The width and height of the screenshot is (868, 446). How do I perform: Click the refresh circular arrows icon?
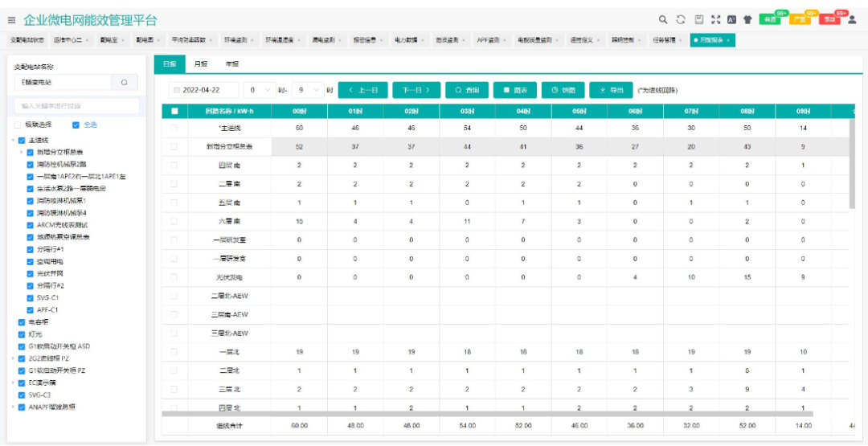[x=681, y=20]
